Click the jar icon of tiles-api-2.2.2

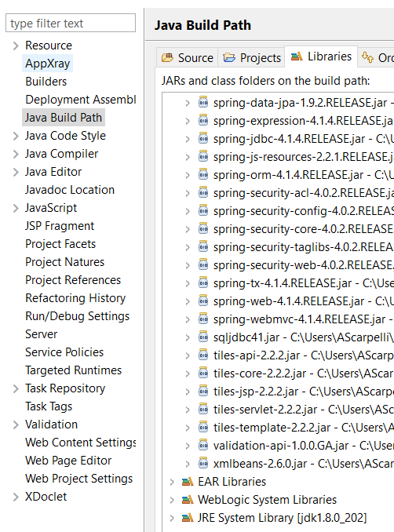(203, 355)
